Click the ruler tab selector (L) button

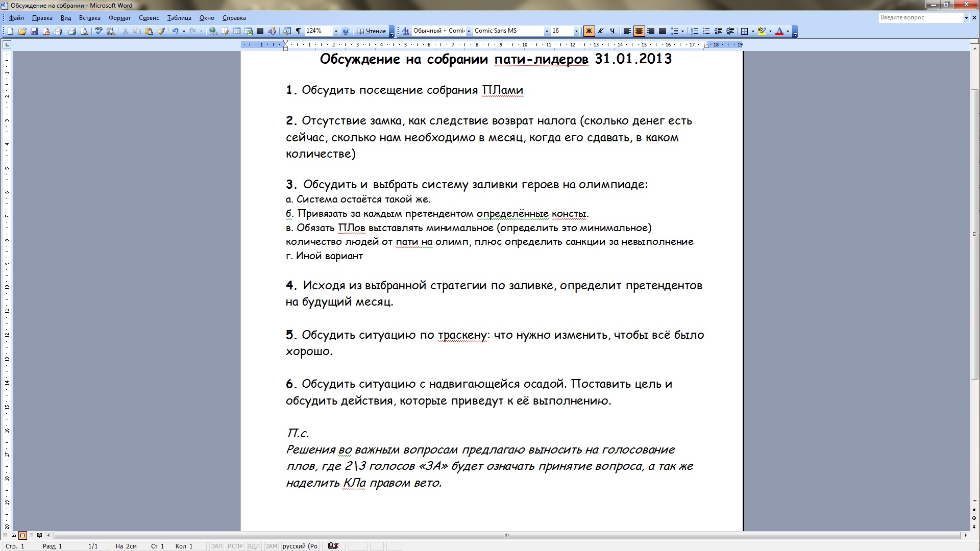tap(7, 45)
